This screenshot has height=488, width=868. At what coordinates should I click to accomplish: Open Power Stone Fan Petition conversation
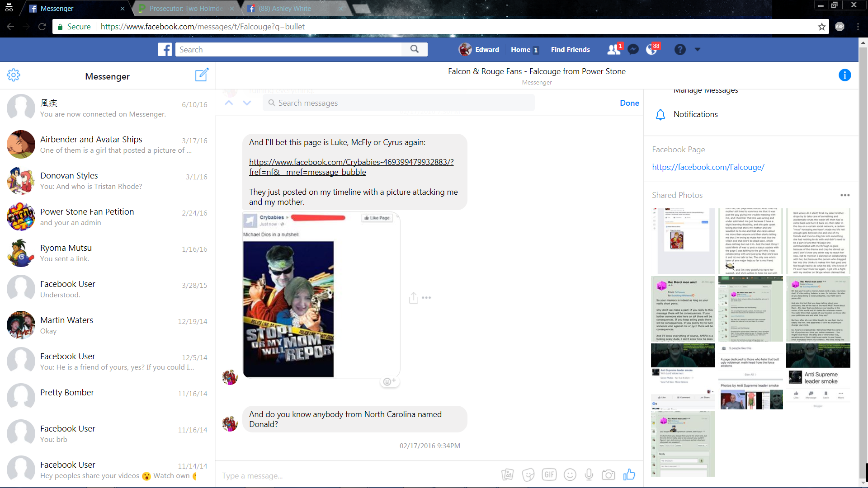[107, 216]
